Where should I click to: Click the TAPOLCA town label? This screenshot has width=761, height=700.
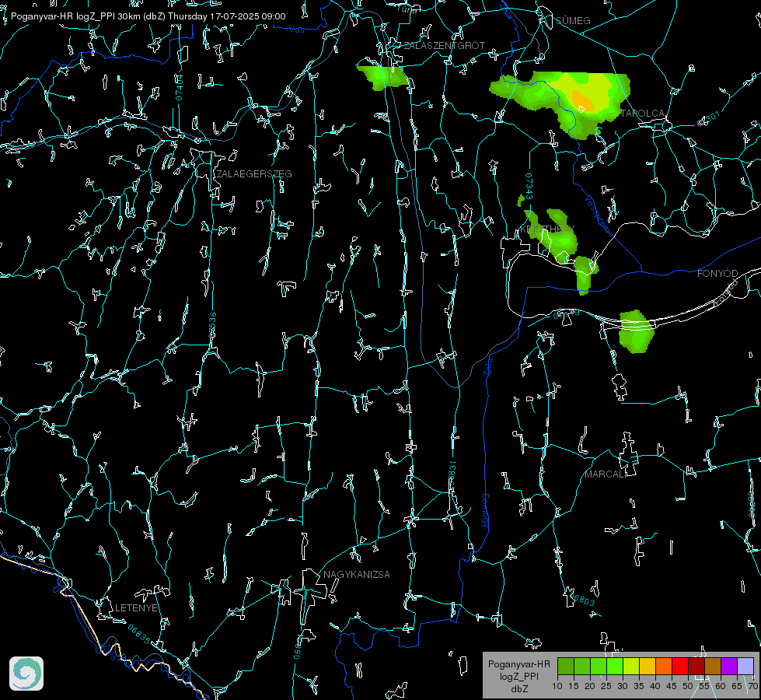coord(643,114)
